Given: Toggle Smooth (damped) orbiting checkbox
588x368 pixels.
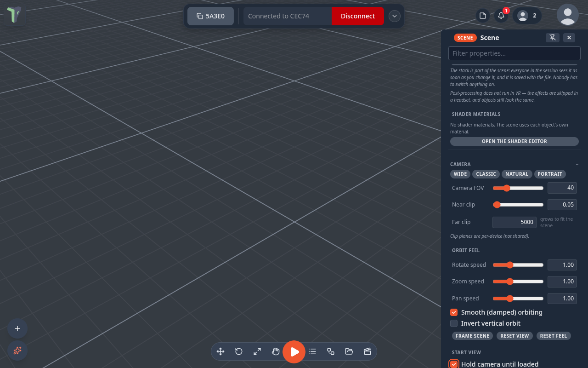Looking at the screenshot, I should coord(454,312).
